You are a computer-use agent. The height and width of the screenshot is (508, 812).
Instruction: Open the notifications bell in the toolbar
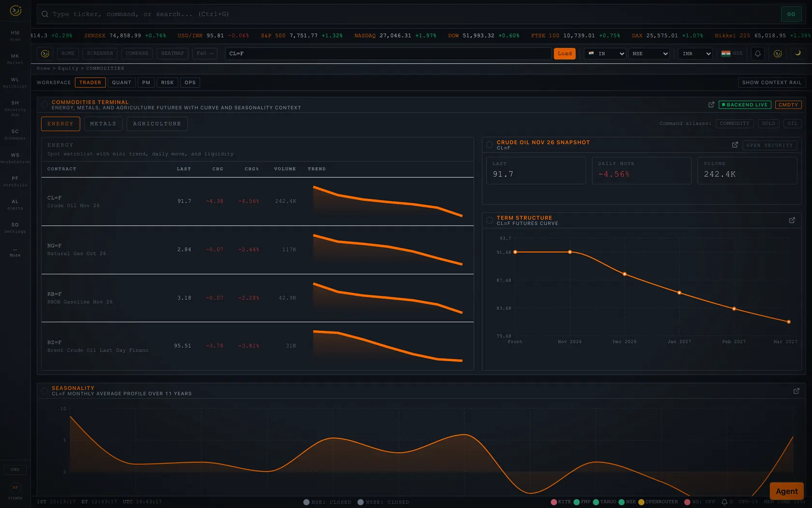(758, 54)
